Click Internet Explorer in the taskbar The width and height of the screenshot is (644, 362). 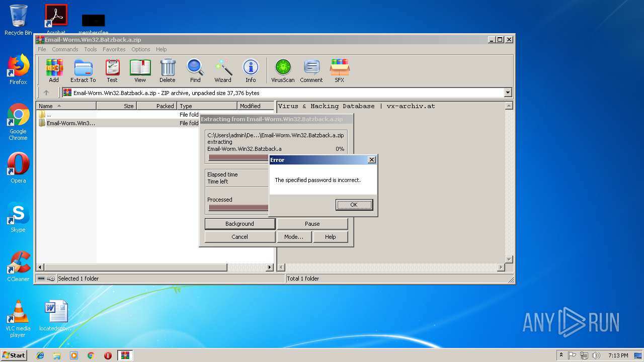point(40,355)
